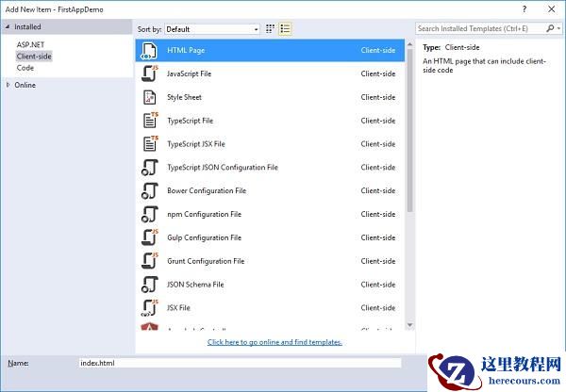Expand the Online tree node
Screen dimensions: 566x392
click(8, 85)
